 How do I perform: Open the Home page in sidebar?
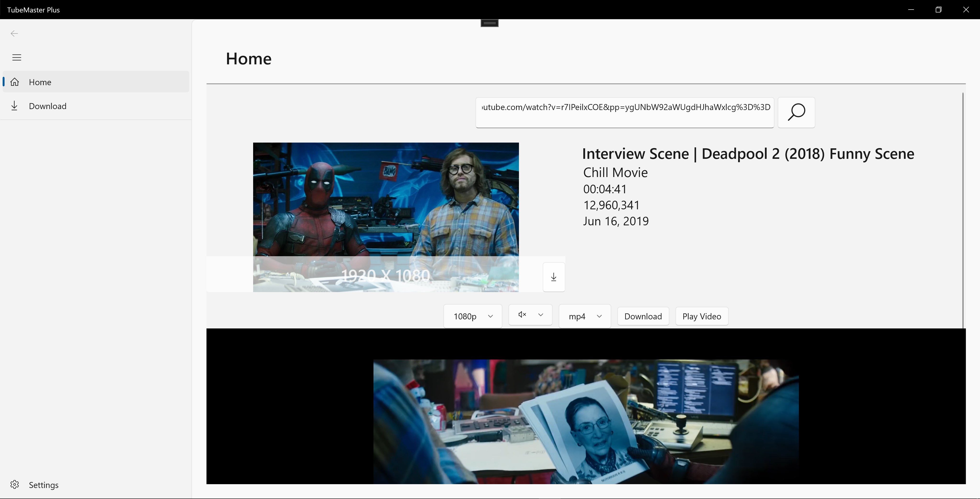96,82
